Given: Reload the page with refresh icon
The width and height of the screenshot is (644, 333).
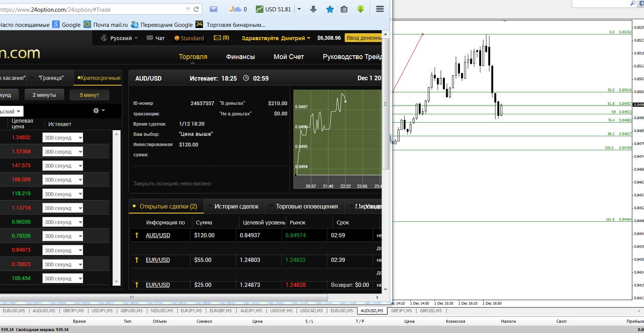Looking at the screenshot, I should [196, 9].
